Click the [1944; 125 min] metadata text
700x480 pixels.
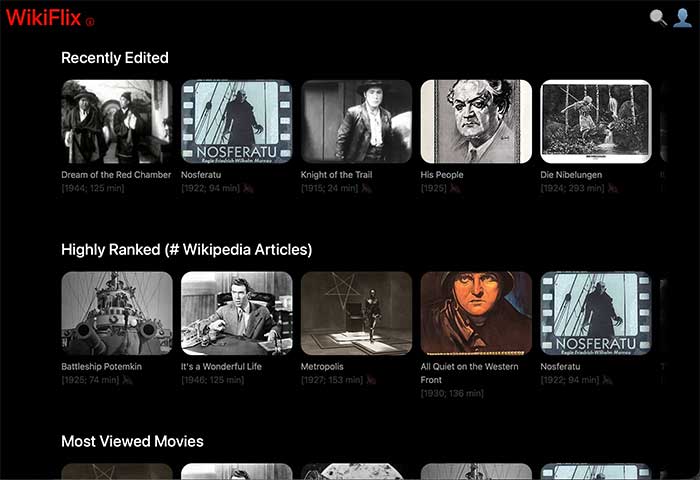pyautogui.click(x=93, y=188)
